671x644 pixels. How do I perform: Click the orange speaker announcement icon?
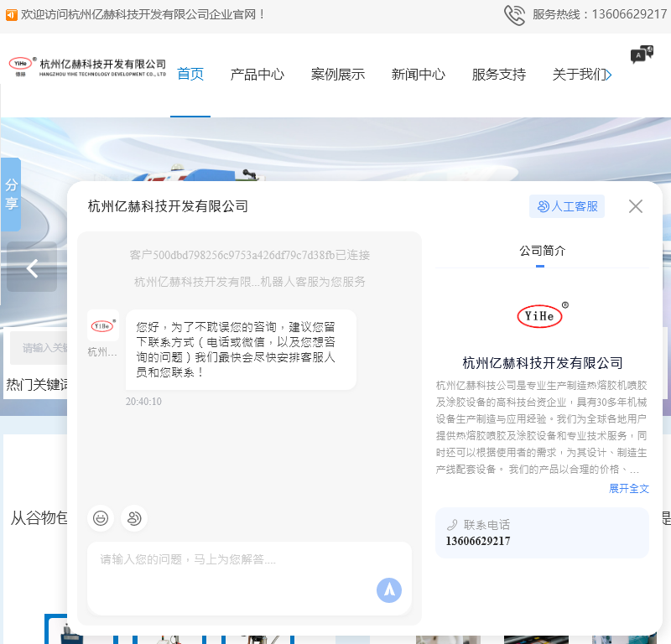click(12, 15)
